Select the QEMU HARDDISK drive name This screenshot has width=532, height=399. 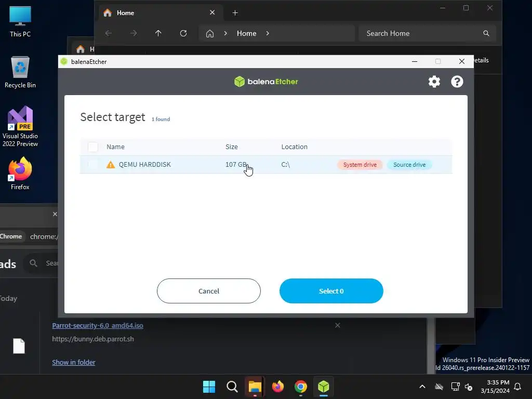(x=145, y=165)
